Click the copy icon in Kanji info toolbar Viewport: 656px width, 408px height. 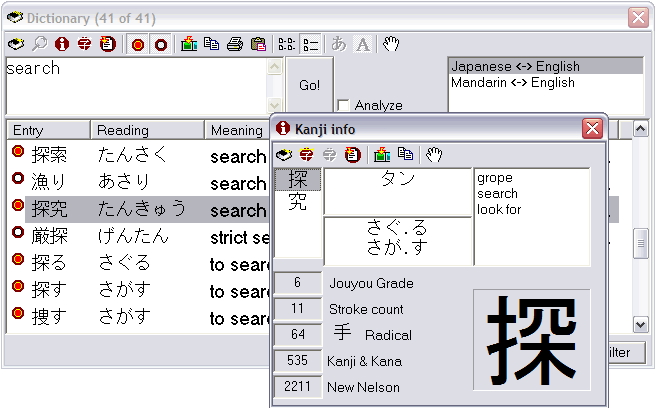click(405, 154)
